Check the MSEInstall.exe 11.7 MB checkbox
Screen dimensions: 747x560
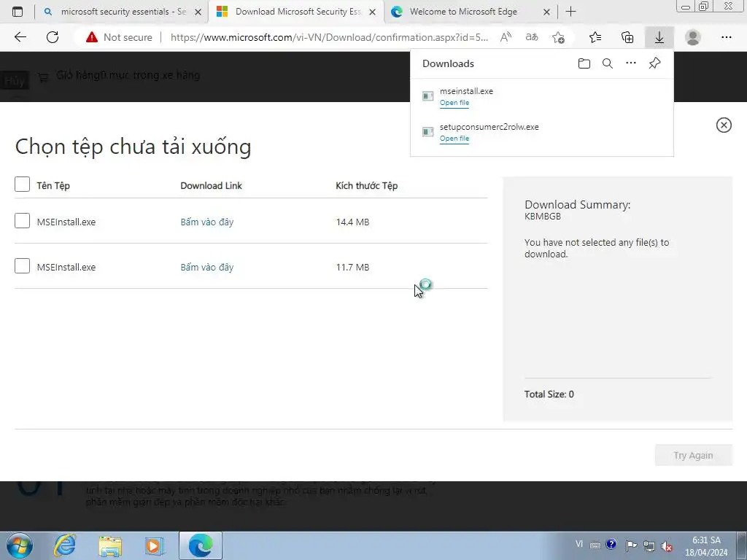pos(22,265)
